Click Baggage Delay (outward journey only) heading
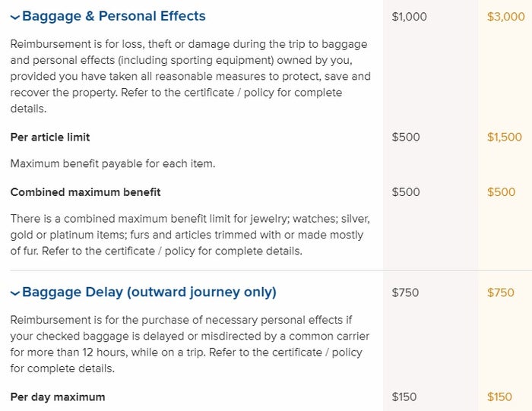The image size is (532, 411). point(149,292)
